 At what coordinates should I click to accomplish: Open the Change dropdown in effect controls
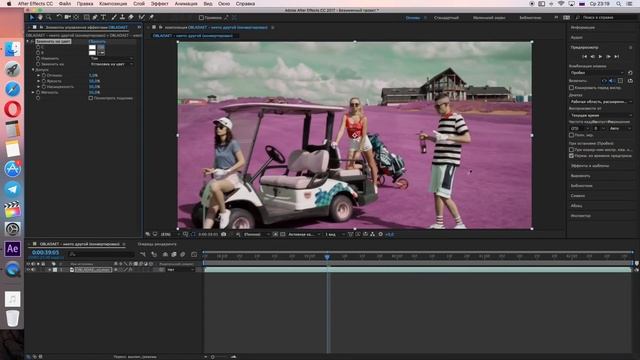click(111, 58)
